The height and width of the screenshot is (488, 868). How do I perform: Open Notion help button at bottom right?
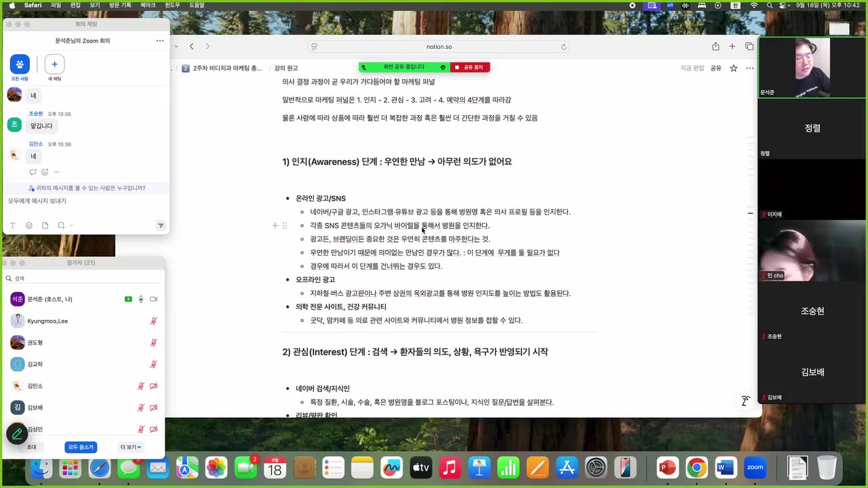[745, 401]
